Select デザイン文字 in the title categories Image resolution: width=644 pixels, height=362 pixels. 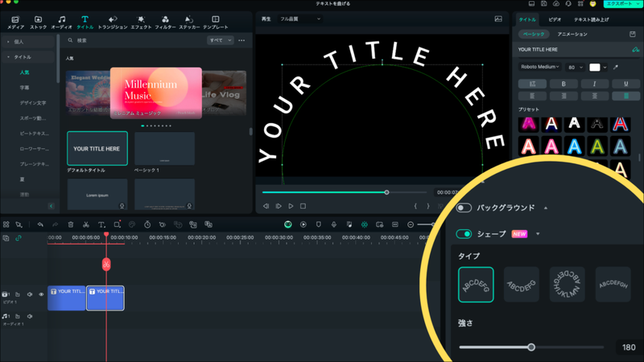coord(33,103)
